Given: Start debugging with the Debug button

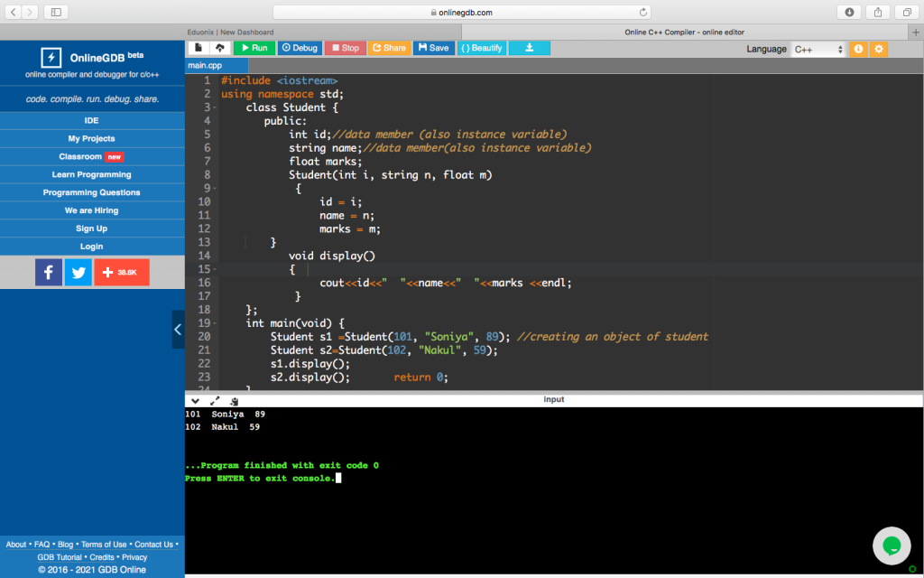Looking at the screenshot, I should tap(299, 48).
